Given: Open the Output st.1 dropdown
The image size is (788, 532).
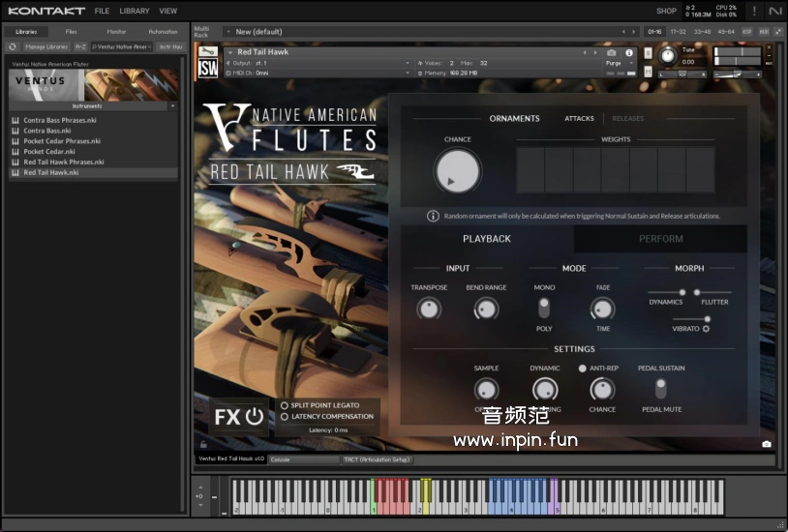Looking at the screenshot, I should click(x=407, y=63).
